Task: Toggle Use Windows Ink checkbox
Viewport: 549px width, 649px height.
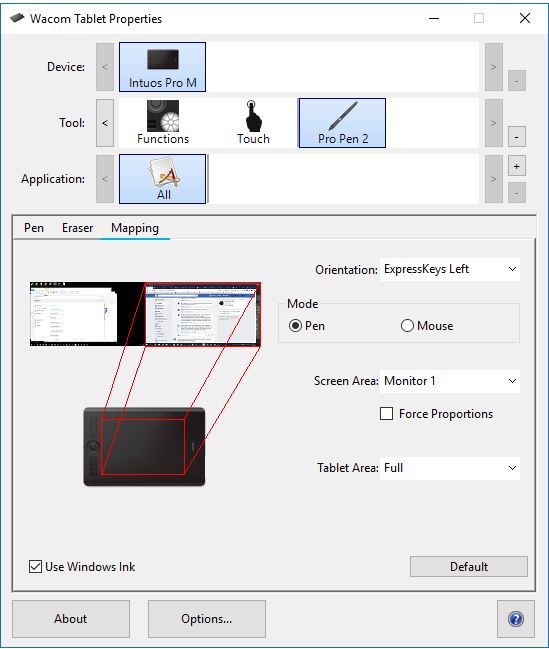Action: 36,566
